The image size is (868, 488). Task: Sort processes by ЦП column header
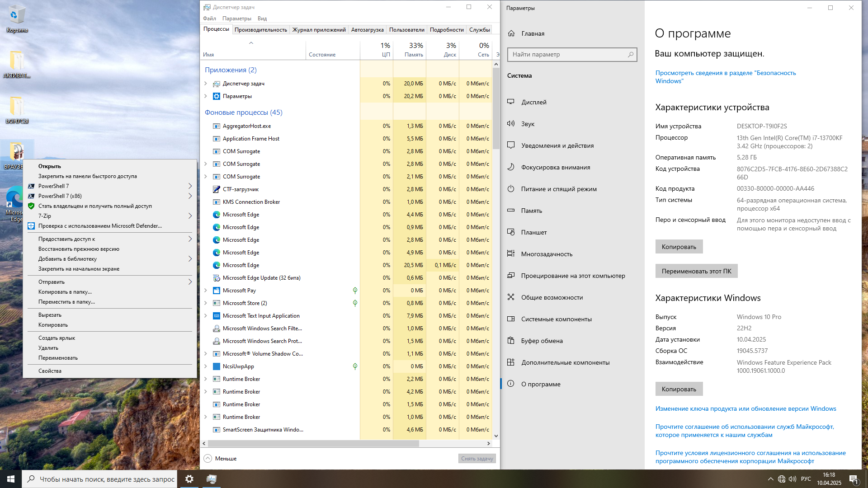pyautogui.click(x=377, y=50)
